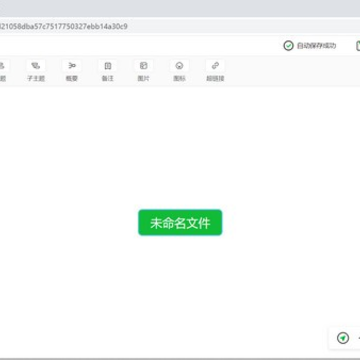Click the green locate arrow icon at bottom right

click(x=343, y=338)
